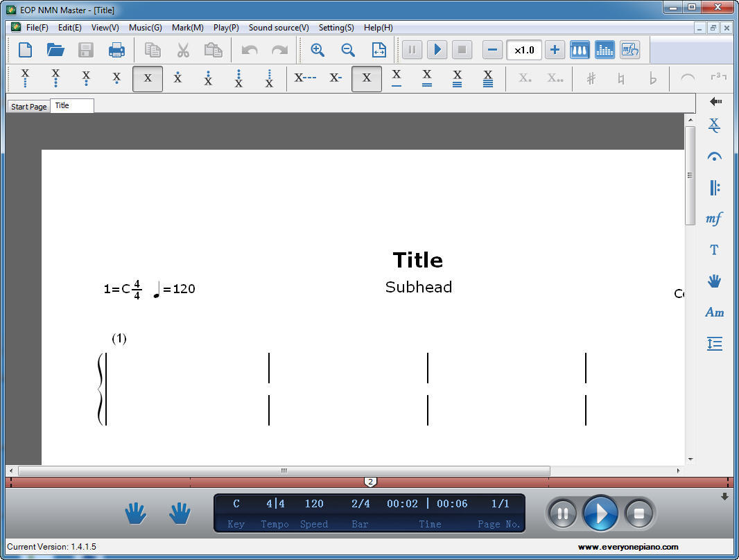Select the T text annotation tool
739x560 pixels.
[714, 250]
